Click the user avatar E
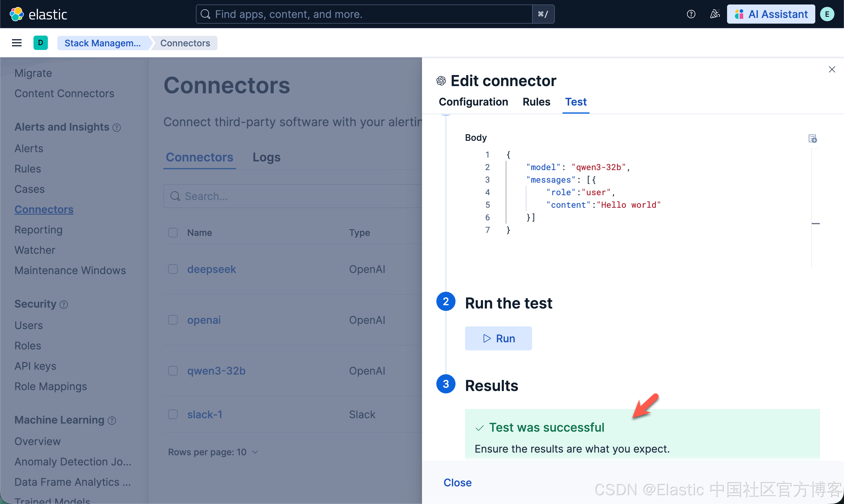 tap(827, 14)
